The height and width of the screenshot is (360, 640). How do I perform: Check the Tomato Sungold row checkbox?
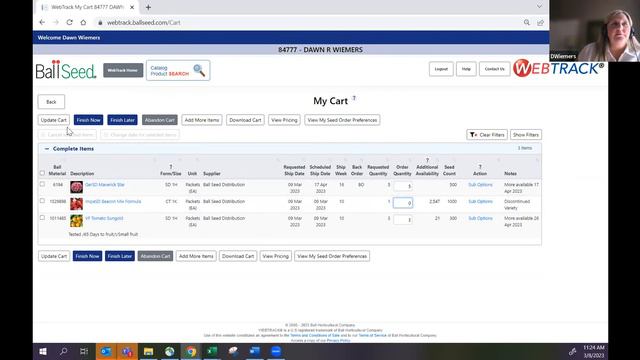42,218
